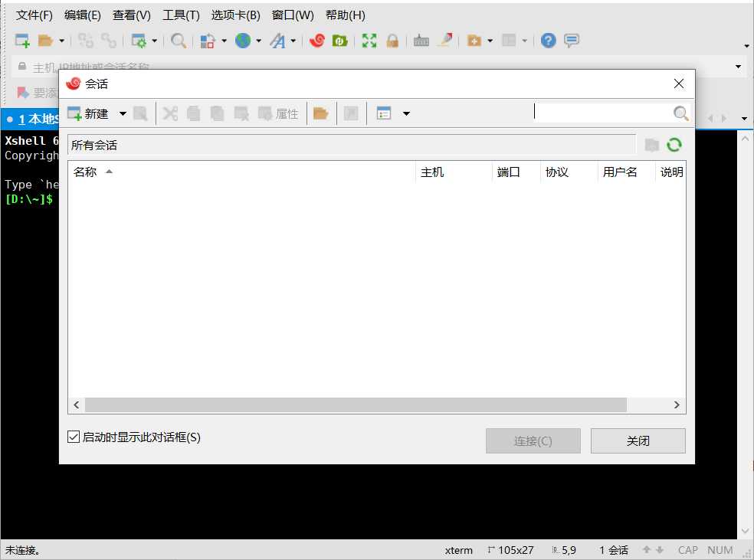Sort sessions by 主机 column header
Screen dimensions: 754x560
454,172
